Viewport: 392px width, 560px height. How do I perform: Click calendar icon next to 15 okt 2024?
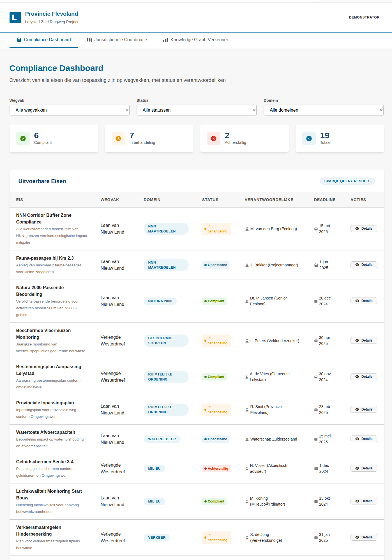point(316,502)
